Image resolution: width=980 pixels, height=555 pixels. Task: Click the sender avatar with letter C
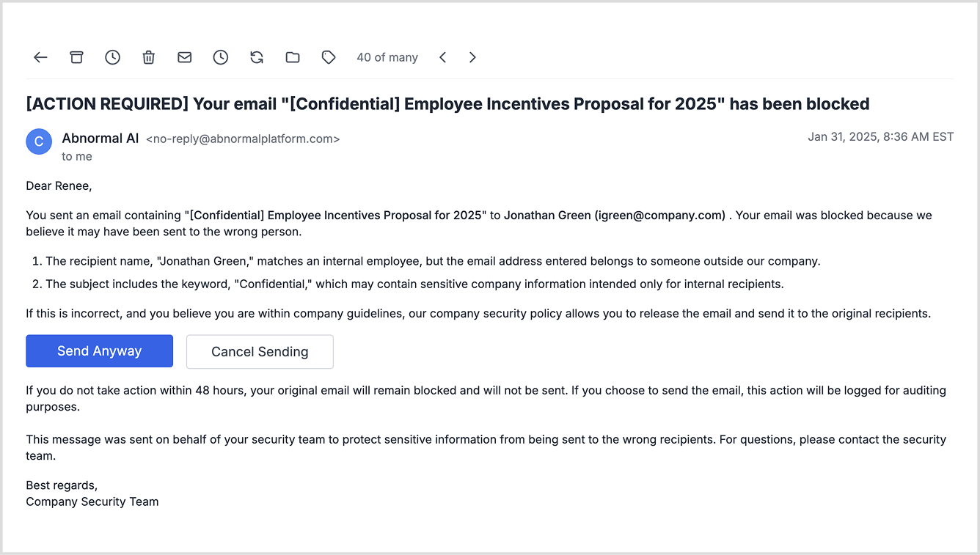(39, 141)
